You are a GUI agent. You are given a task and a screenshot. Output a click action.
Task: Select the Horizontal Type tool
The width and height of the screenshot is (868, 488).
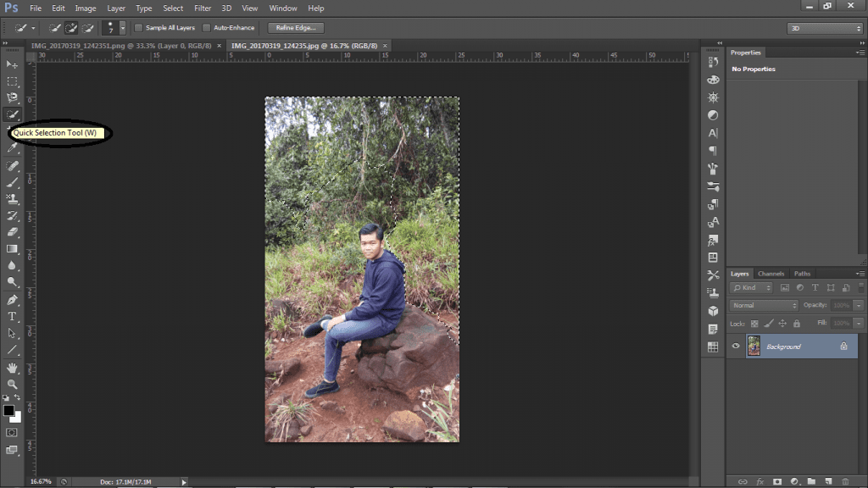pos(12,316)
